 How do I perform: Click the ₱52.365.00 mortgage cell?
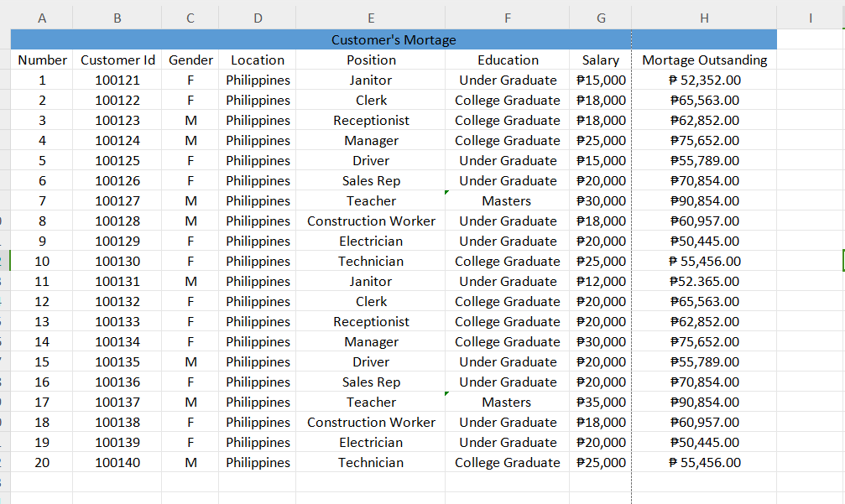coord(704,281)
